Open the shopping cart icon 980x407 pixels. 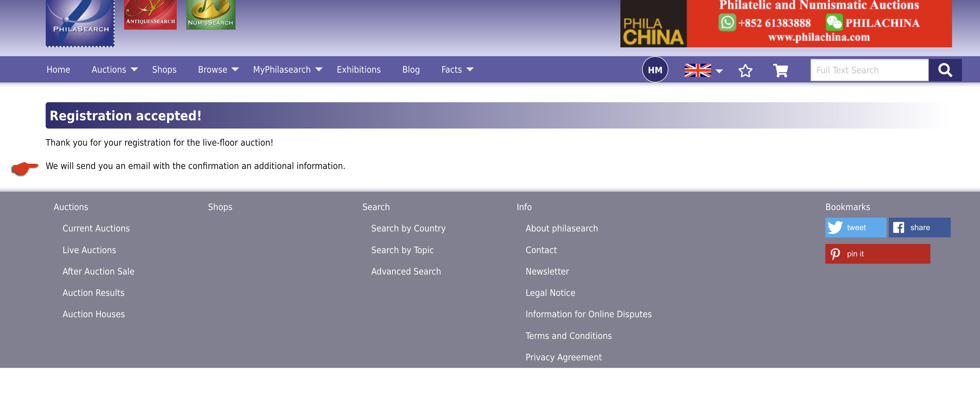click(780, 70)
